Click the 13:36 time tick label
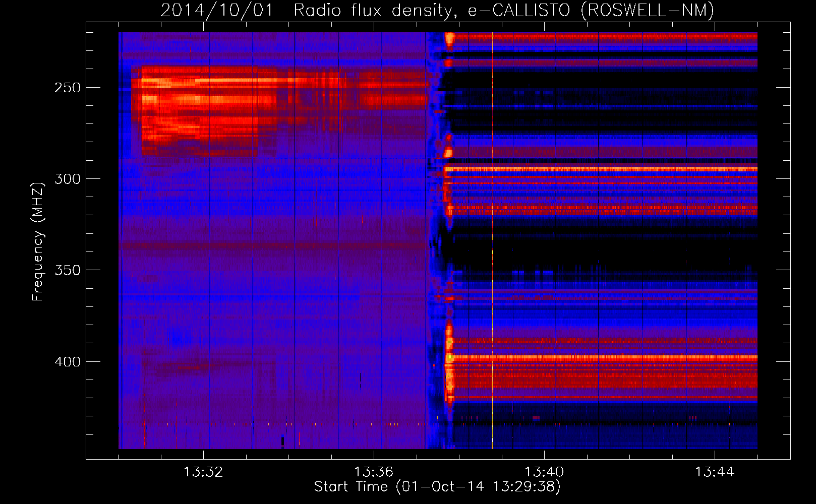Viewport: 816px width, 504px height. click(374, 472)
